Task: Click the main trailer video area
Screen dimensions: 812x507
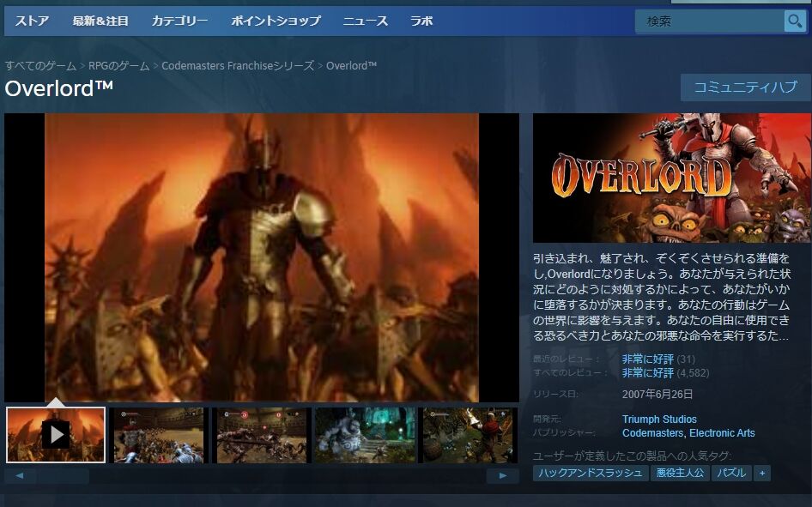Action: pyautogui.click(x=262, y=257)
